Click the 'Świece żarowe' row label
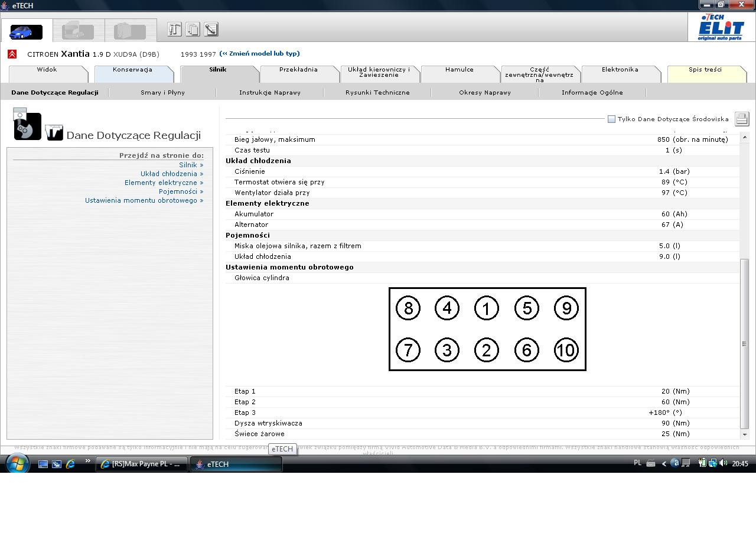Screen dimensions: 756x536 pyautogui.click(x=259, y=434)
